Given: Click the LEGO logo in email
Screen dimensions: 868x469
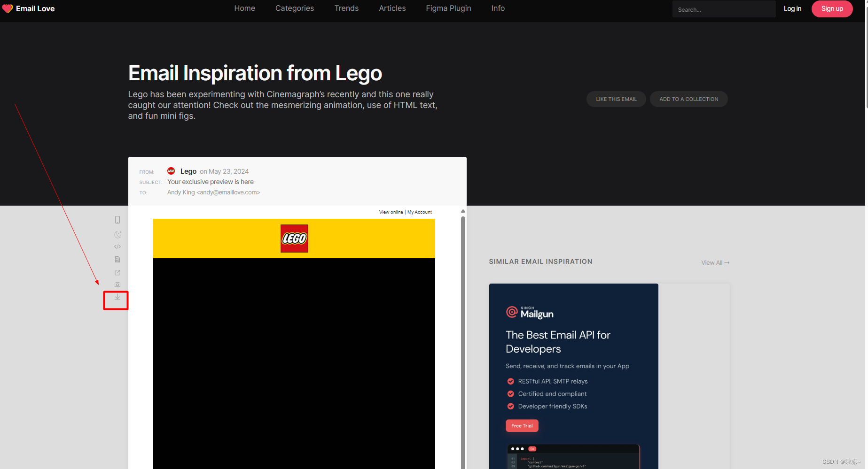Looking at the screenshot, I should coord(294,238).
